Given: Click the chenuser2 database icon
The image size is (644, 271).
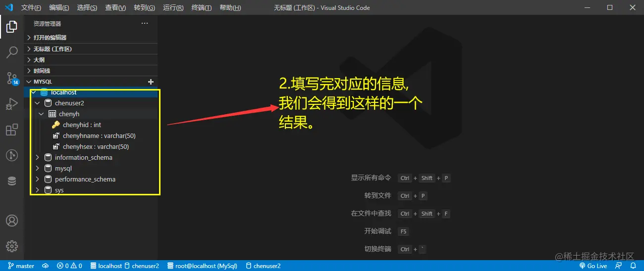Looking at the screenshot, I should pos(48,103).
